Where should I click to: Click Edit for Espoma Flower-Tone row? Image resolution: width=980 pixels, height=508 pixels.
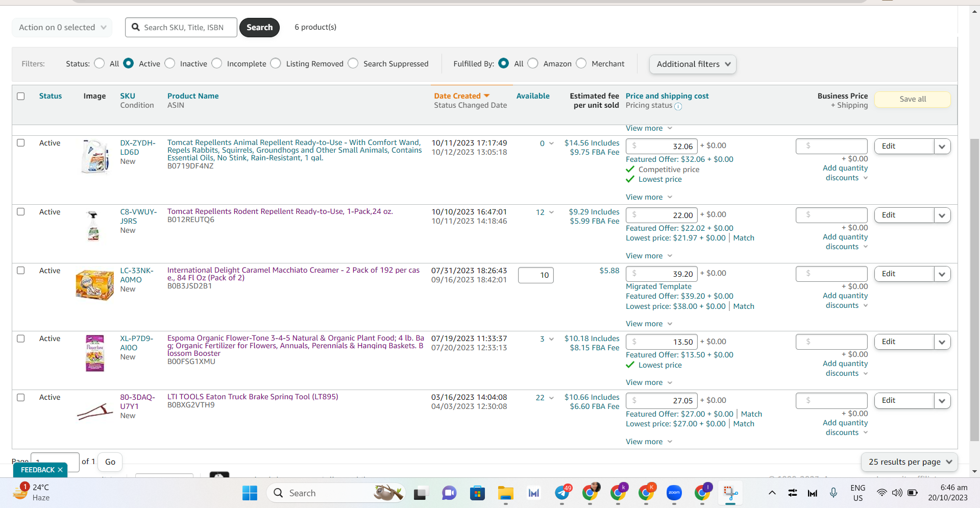(904, 342)
